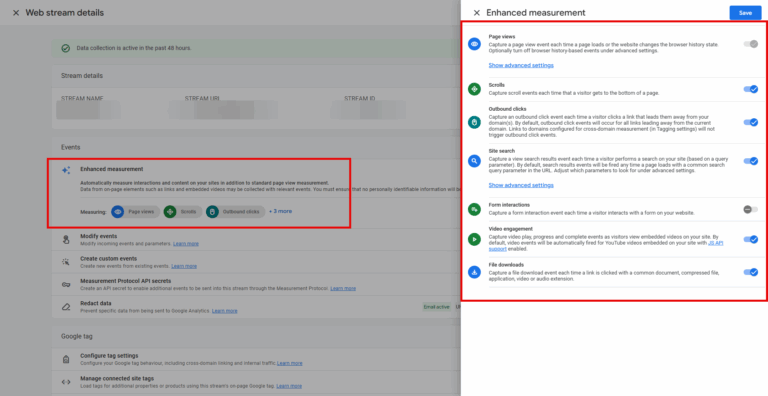Disable the Scrolls toggle
The height and width of the screenshot is (396, 768).
[750, 89]
